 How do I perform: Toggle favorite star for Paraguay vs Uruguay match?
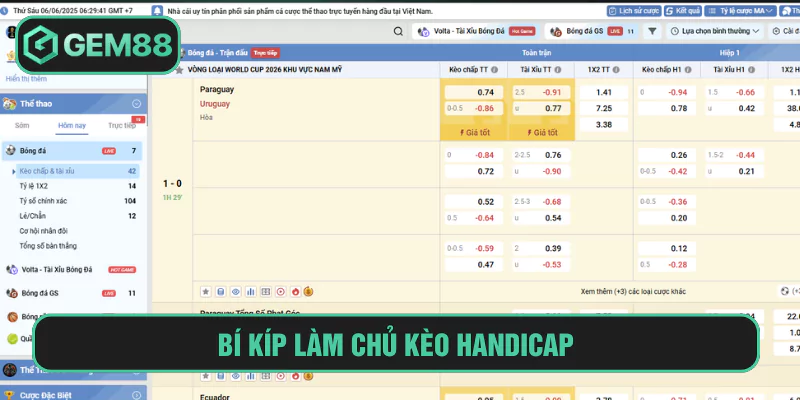tap(206, 292)
